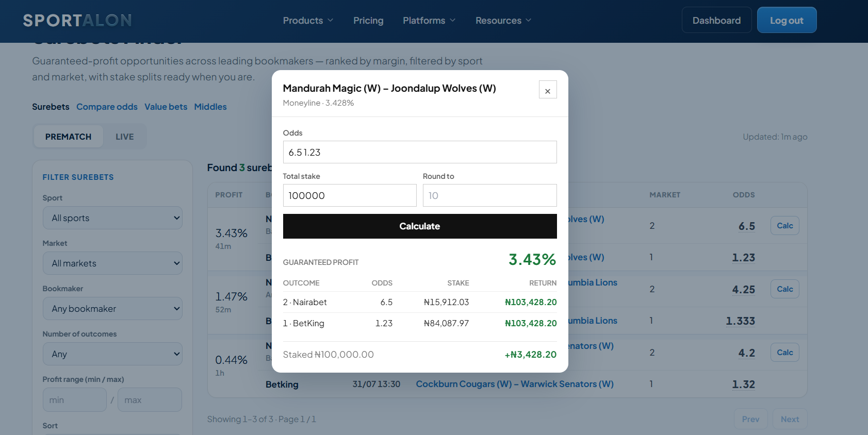This screenshot has width=868, height=435.
Task: Open the Number of outcomes dropdown
Action: click(x=112, y=354)
